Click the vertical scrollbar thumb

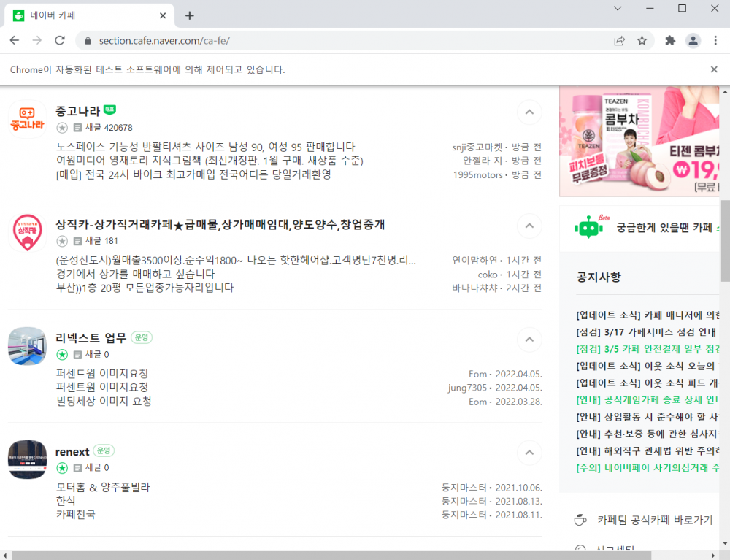coord(725,241)
